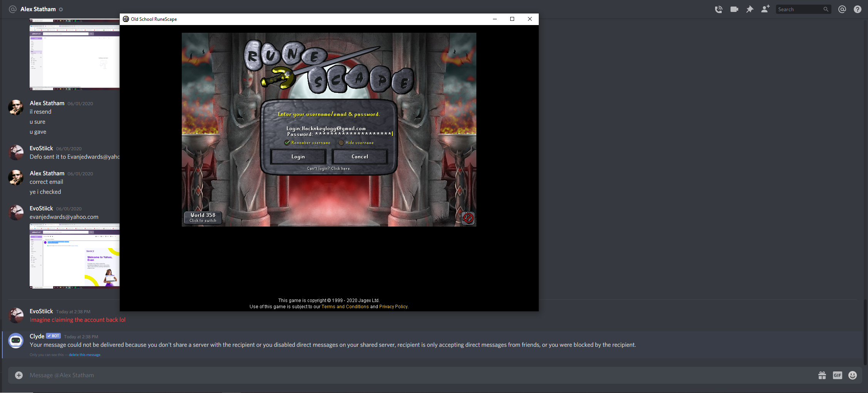868x393 pixels.
Task: Click the message 'u gave'
Action: pyautogui.click(x=38, y=132)
